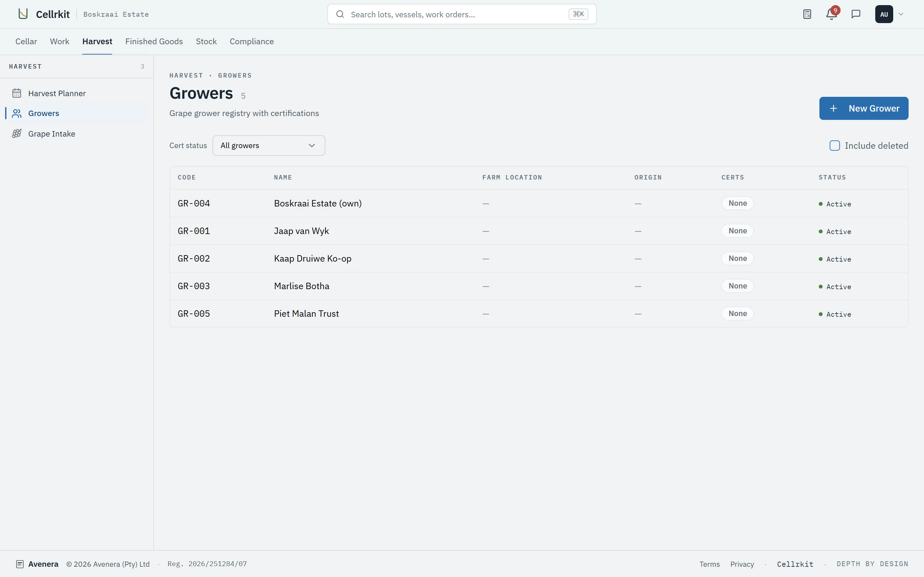Open the chat messages icon
The width and height of the screenshot is (924, 577).
[x=856, y=14]
